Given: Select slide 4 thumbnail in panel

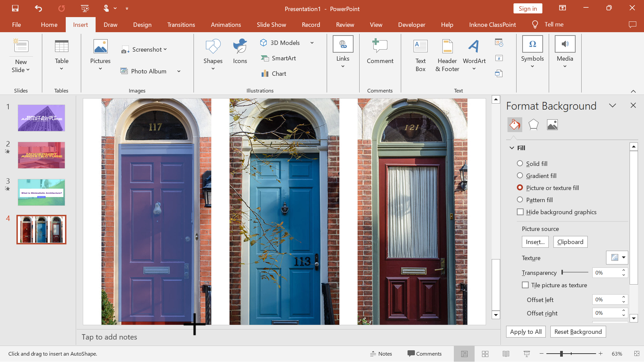Looking at the screenshot, I should 41,229.
